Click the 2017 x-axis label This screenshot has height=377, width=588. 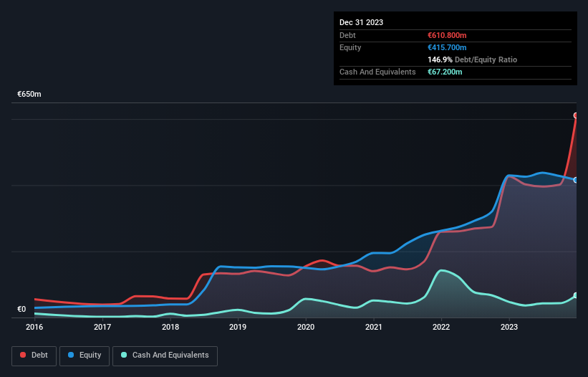[x=102, y=327]
